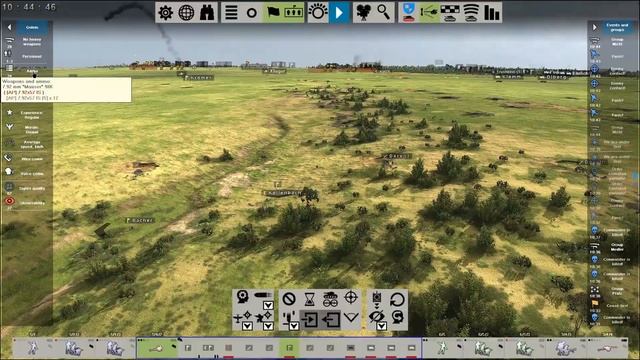Image resolution: width=640 pixels, height=360 pixels.
Task: Open the list lines icon in top toolbar
Action: [231, 13]
